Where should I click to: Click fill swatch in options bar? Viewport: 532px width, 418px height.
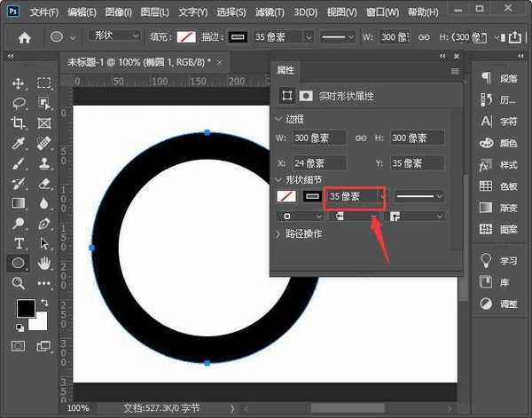(x=186, y=37)
